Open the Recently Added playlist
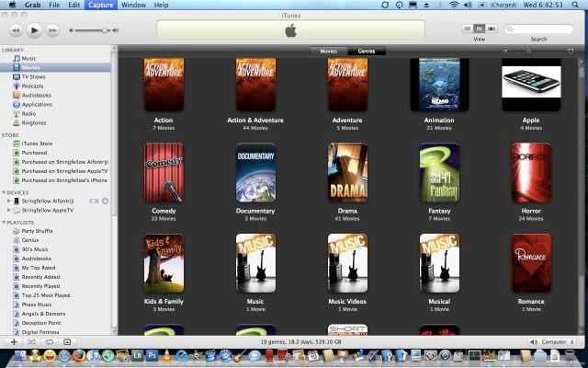The height and width of the screenshot is (368, 588). (40, 277)
